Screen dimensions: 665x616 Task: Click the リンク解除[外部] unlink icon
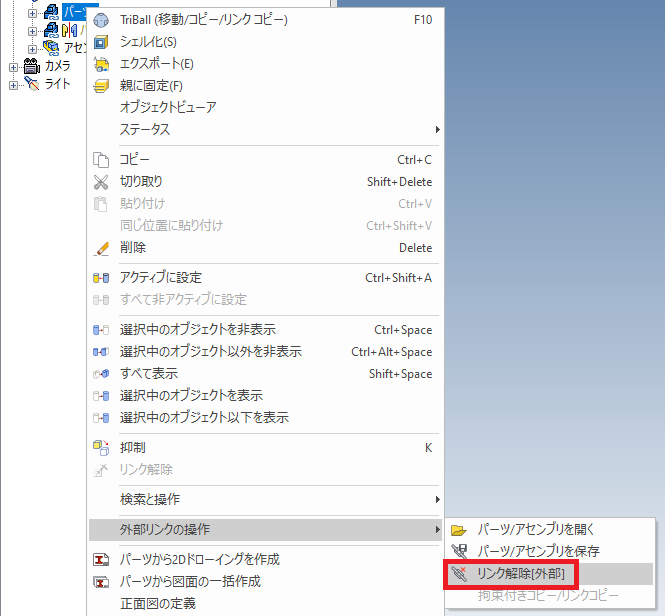pos(459,574)
